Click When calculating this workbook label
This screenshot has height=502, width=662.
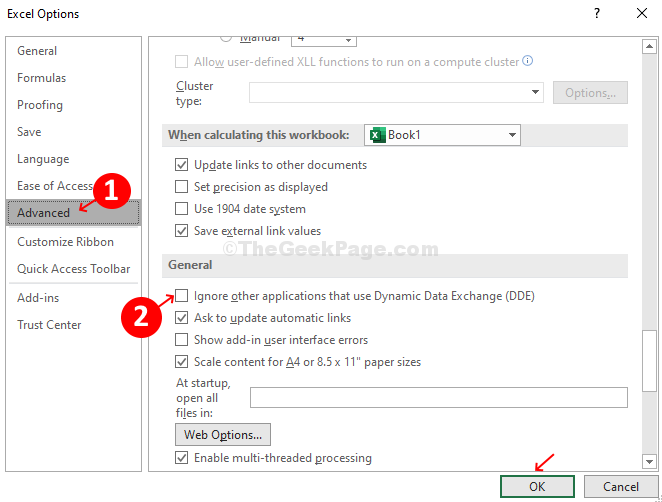click(259, 135)
